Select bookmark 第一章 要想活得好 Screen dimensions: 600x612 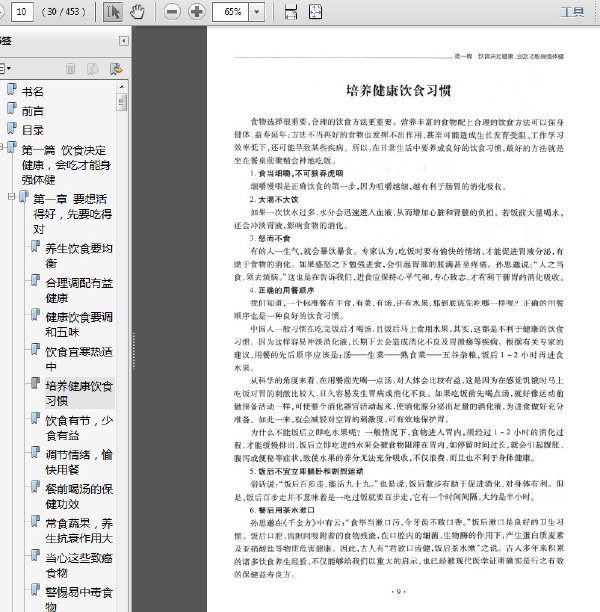73,214
